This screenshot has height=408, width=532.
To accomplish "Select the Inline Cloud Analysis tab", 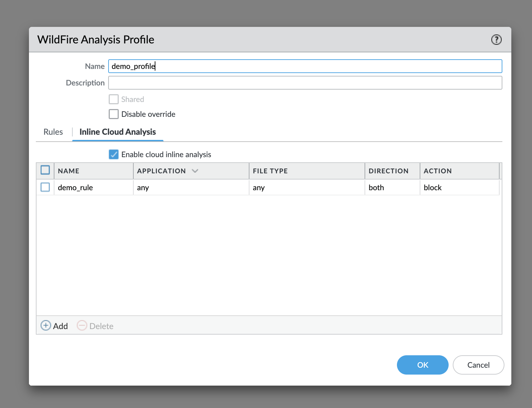I will click(x=117, y=132).
